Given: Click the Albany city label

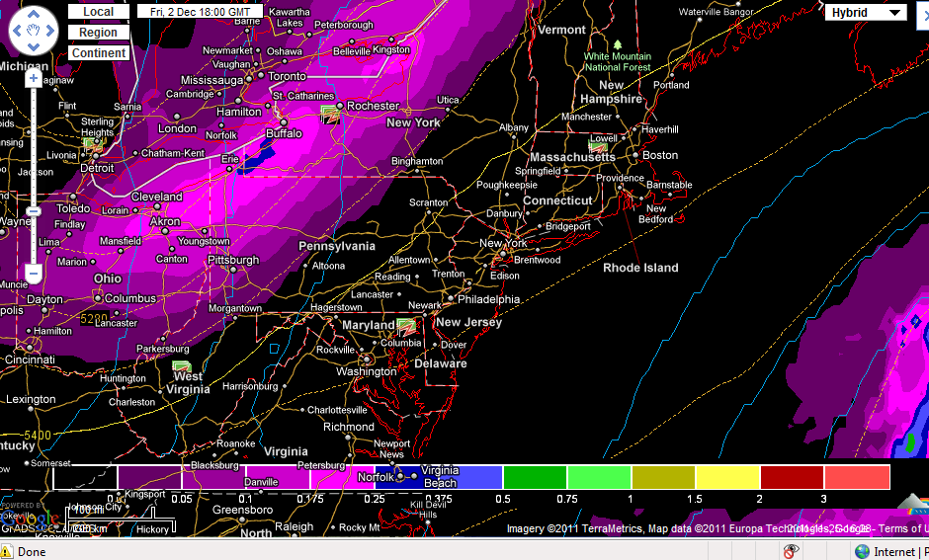Looking at the screenshot, I should tap(514, 127).
